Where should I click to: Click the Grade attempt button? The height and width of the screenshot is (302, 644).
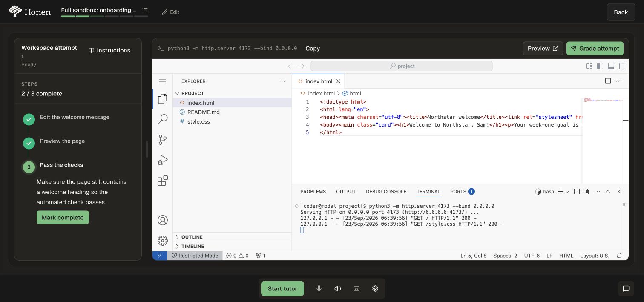[x=595, y=49]
